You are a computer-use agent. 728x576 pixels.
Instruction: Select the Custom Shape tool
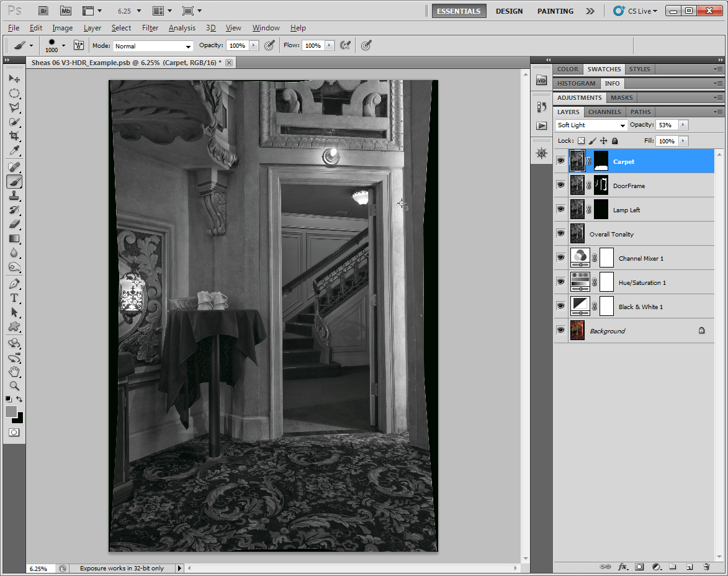click(14, 327)
